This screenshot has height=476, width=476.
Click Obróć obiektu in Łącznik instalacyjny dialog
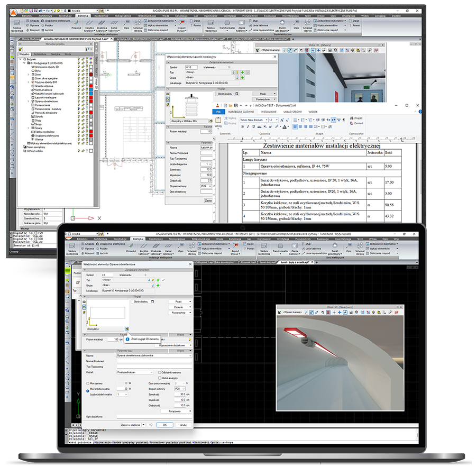pos(227,94)
